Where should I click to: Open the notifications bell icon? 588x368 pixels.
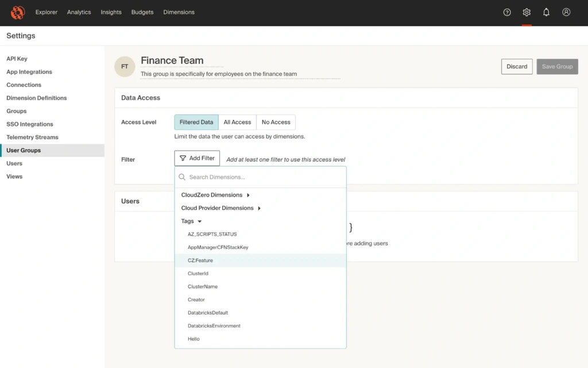click(x=547, y=13)
